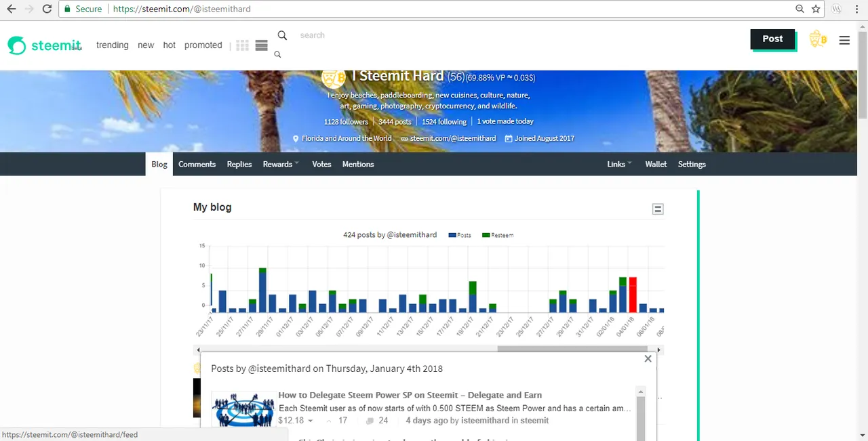Expand the Links dropdown
The height and width of the screenshot is (441, 868).
[619, 164]
